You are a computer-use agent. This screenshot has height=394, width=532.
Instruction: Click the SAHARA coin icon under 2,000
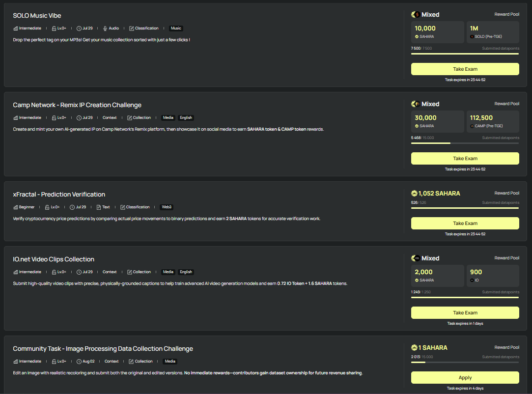point(417,281)
